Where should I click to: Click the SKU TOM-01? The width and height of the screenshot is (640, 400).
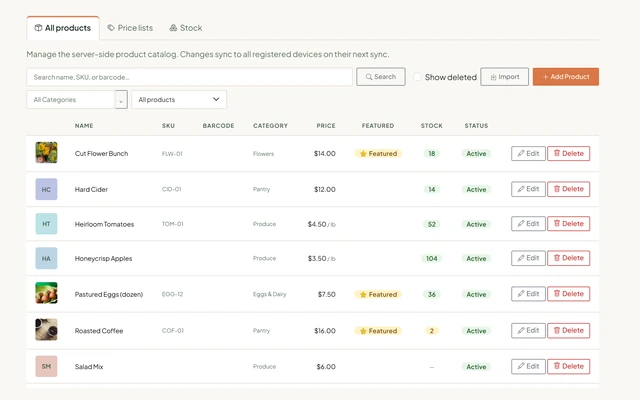tap(173, 224)
